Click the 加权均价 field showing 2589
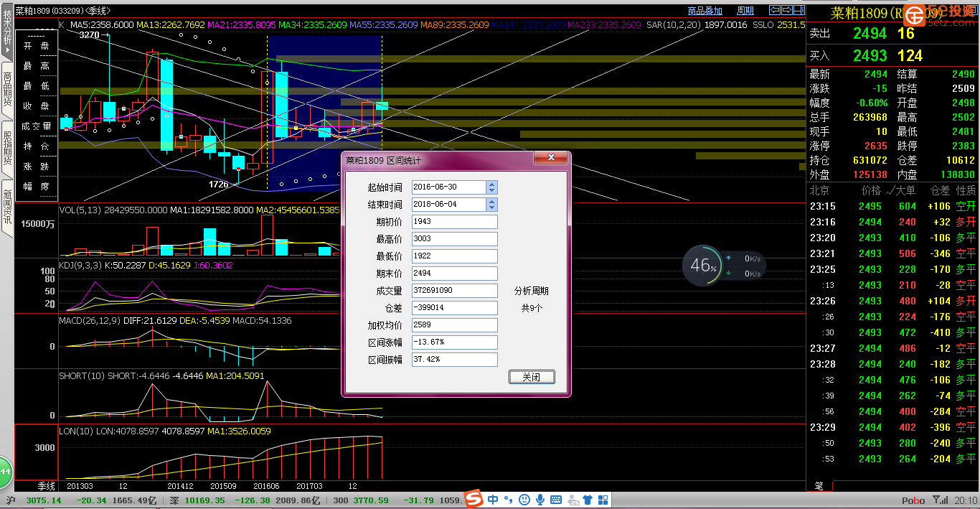 pyautogui.click(x=454, y=325)
